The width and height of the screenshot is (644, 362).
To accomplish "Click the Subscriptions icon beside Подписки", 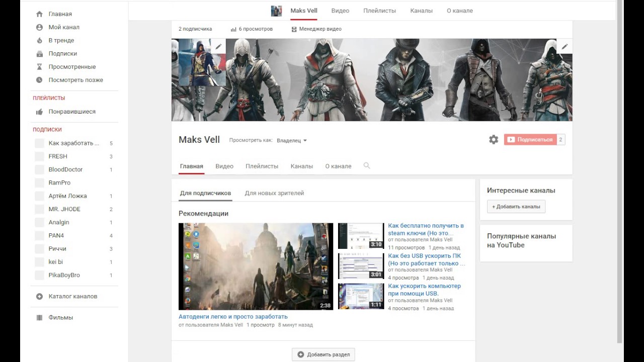I will (x=39, y=53).
